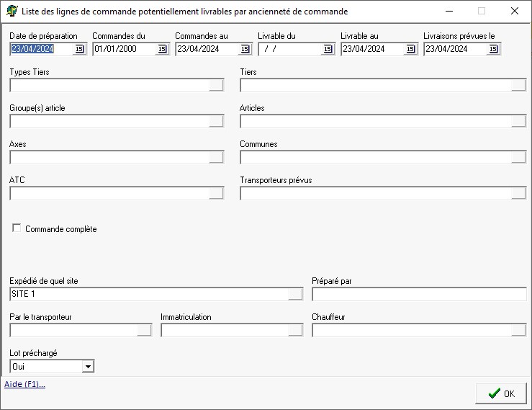Open the Transporteurs prévus lookup button
This screenshot has width=532, height=410.
518,193
